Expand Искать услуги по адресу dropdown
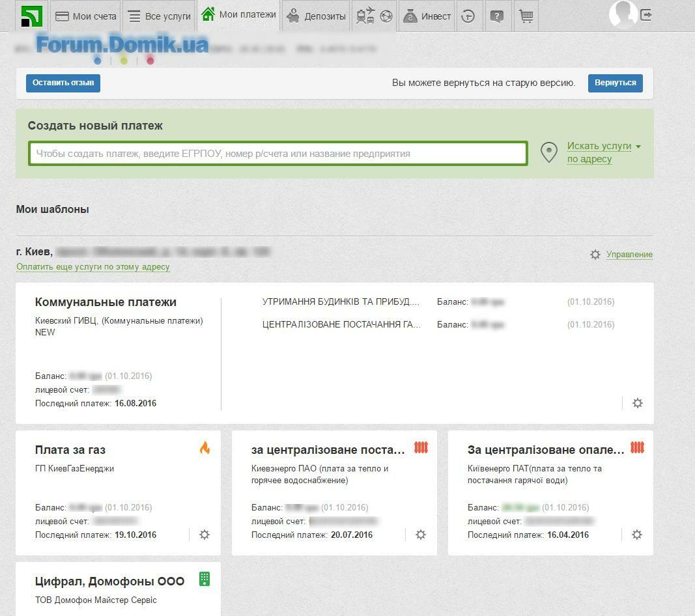 pyautogui.click(x=604, y=152)
